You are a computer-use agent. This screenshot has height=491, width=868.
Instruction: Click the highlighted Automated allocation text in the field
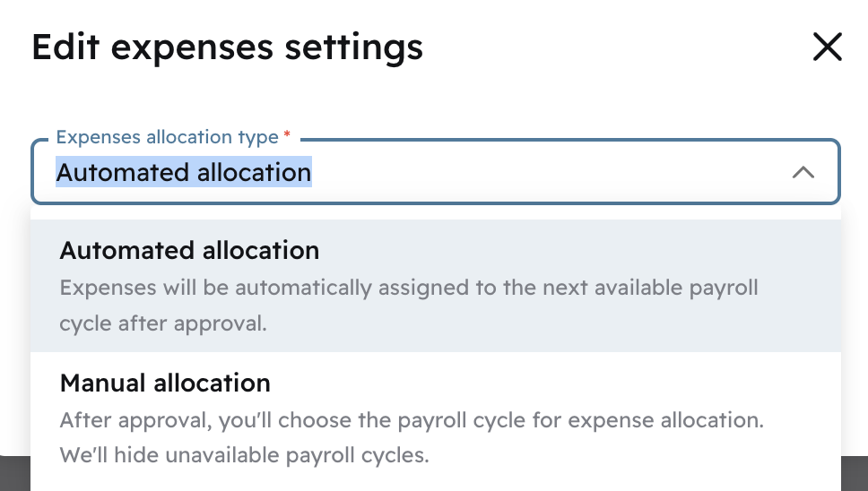pyautogui.click(x=184, y=172)
